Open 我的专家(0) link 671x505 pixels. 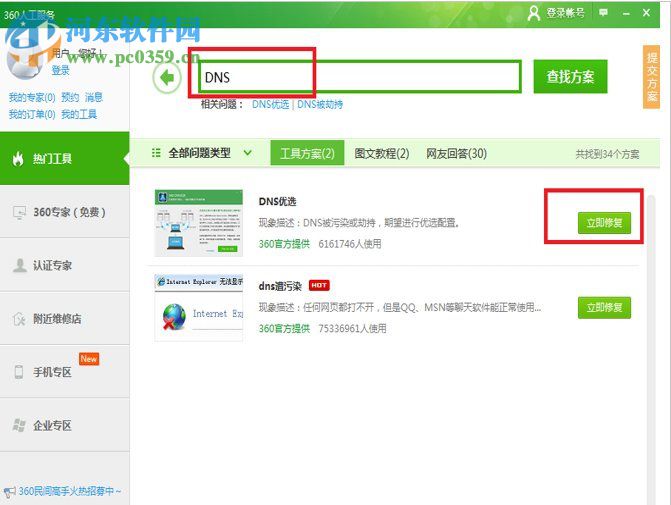32,98
